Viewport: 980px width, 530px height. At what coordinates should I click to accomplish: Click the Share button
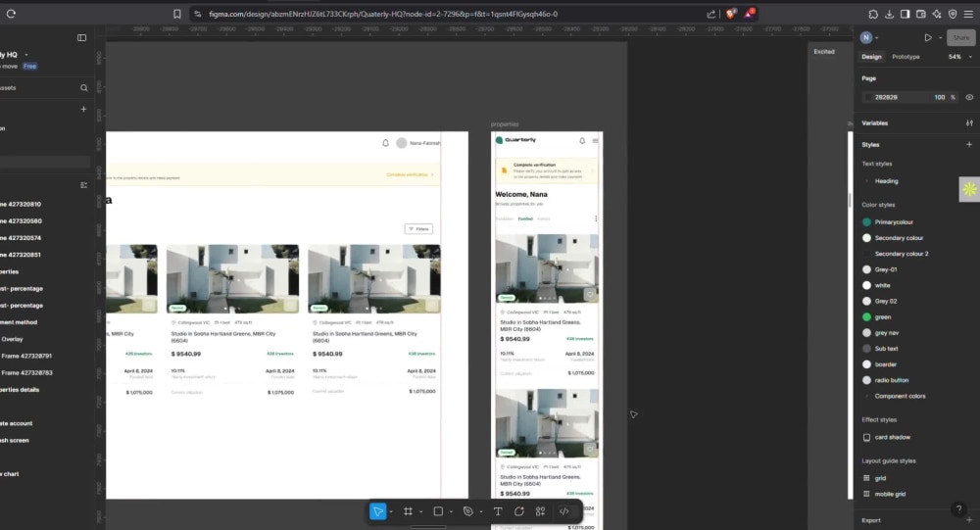click(x=961, y=37)
